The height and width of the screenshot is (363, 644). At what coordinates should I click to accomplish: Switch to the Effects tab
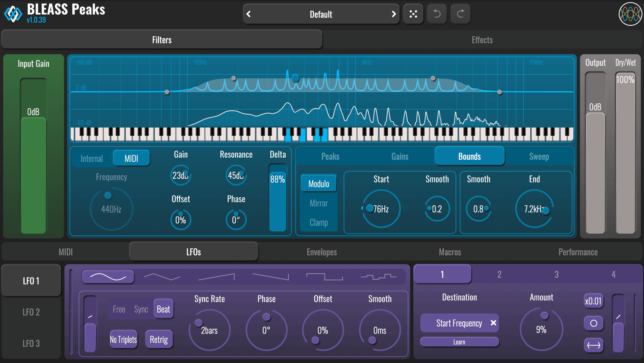click(x=482, y=40)
